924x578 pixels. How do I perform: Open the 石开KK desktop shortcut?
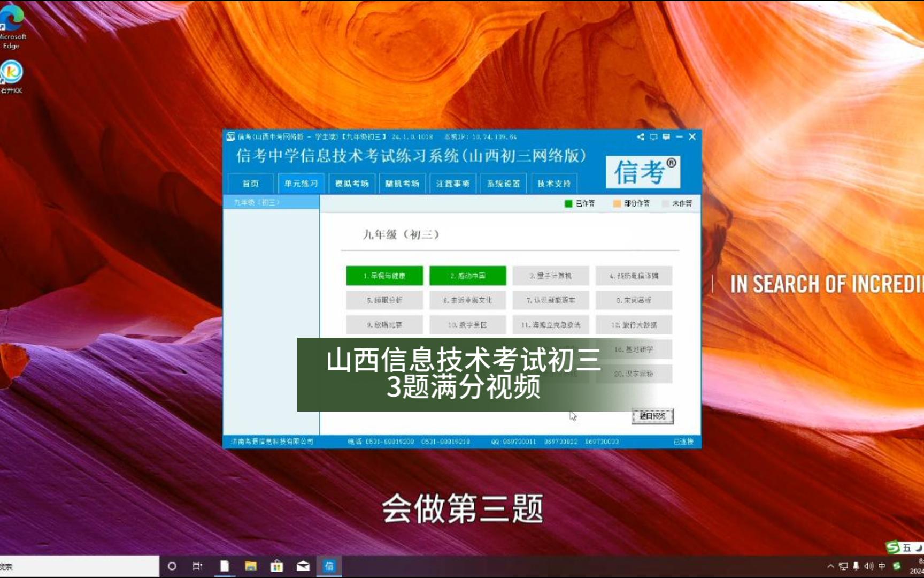(13, 72)
